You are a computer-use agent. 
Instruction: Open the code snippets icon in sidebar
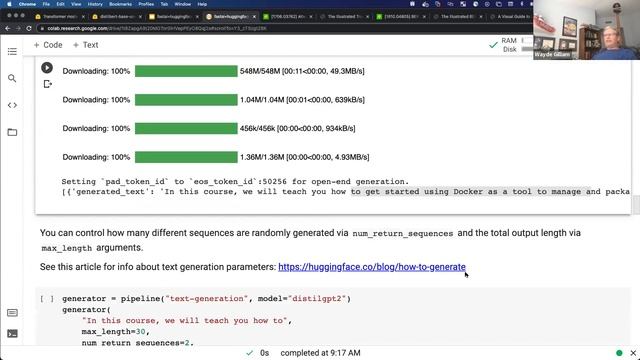(12, 105)
